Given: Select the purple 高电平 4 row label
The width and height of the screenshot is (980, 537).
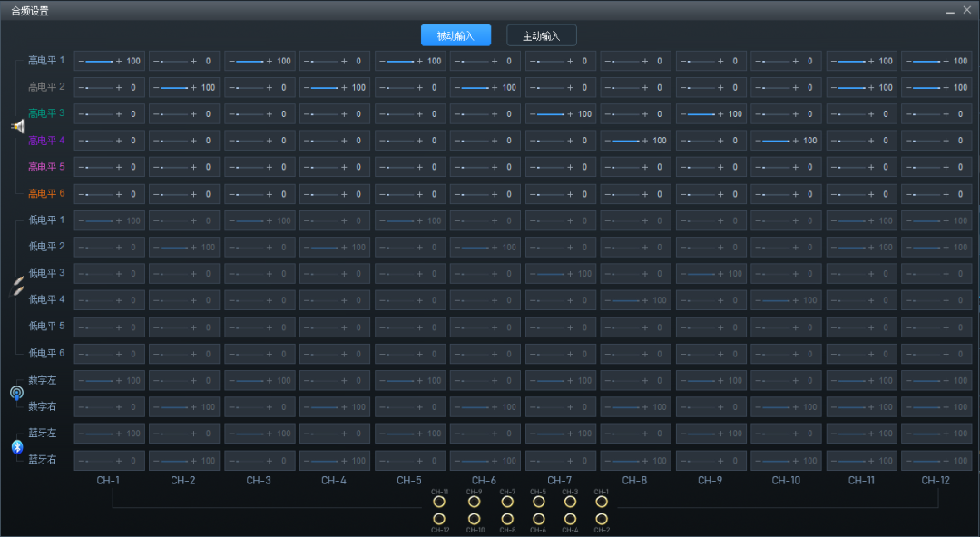Looking at the screenshot, I should click(x=46, y=140).
